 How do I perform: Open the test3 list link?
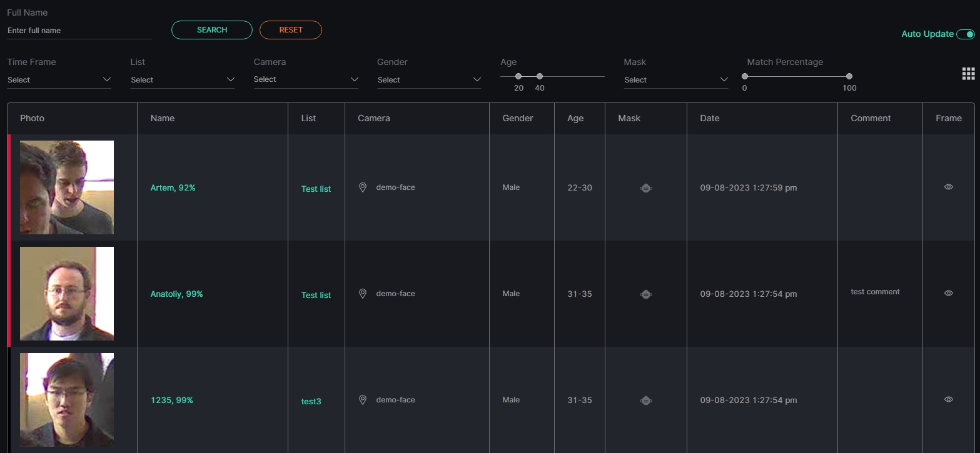(x=311, y=401)
